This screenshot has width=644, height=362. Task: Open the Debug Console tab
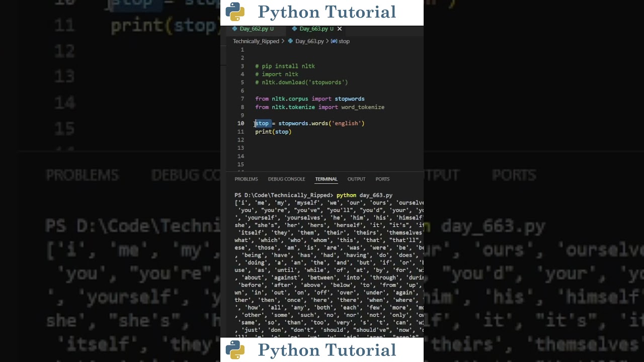[x=286, y=179]
